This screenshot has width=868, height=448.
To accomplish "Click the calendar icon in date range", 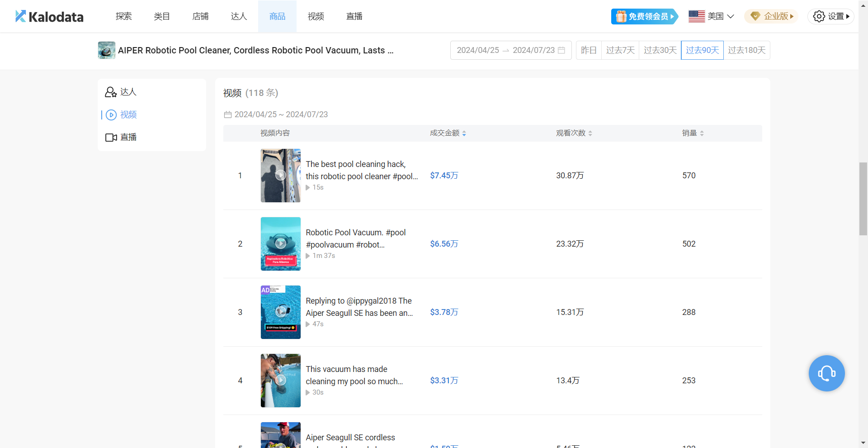I will tap(561, 50).
